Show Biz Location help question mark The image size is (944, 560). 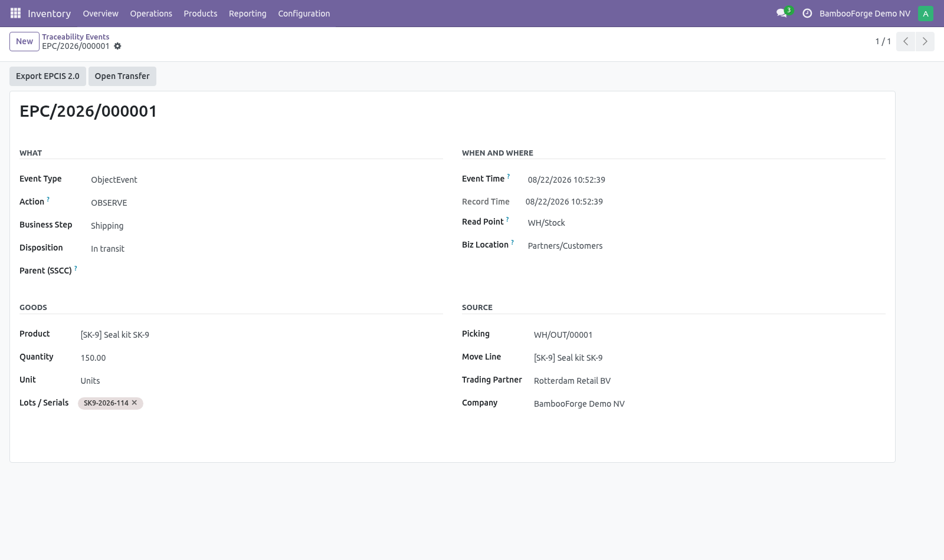click(x=512, y=242)
